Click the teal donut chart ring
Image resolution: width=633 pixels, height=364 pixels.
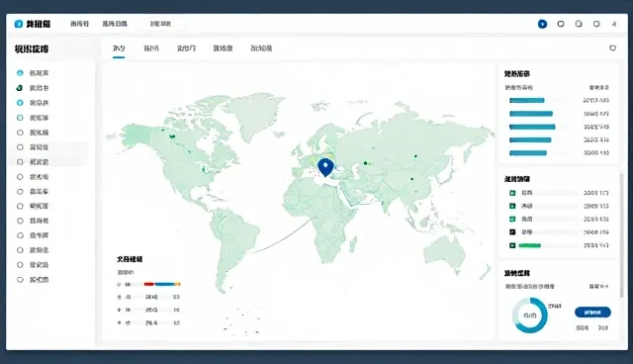(x=530, y=316)
